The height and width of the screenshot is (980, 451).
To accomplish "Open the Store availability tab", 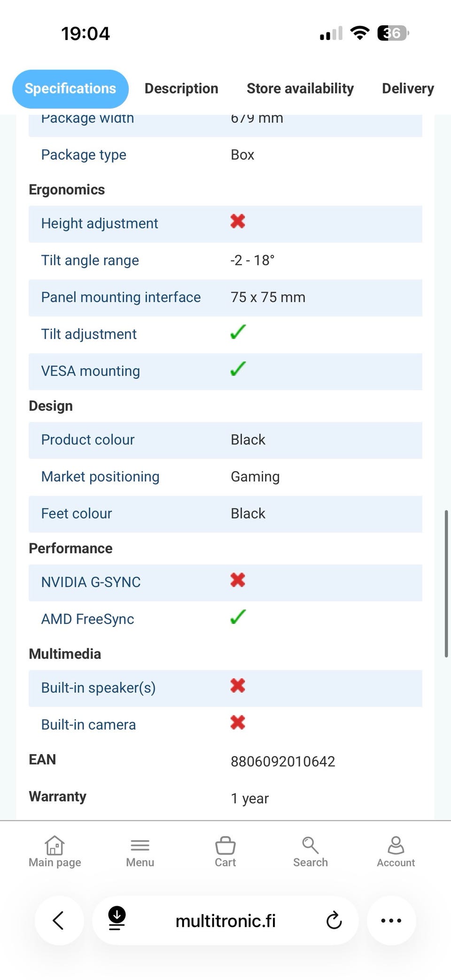I will 300,88.
